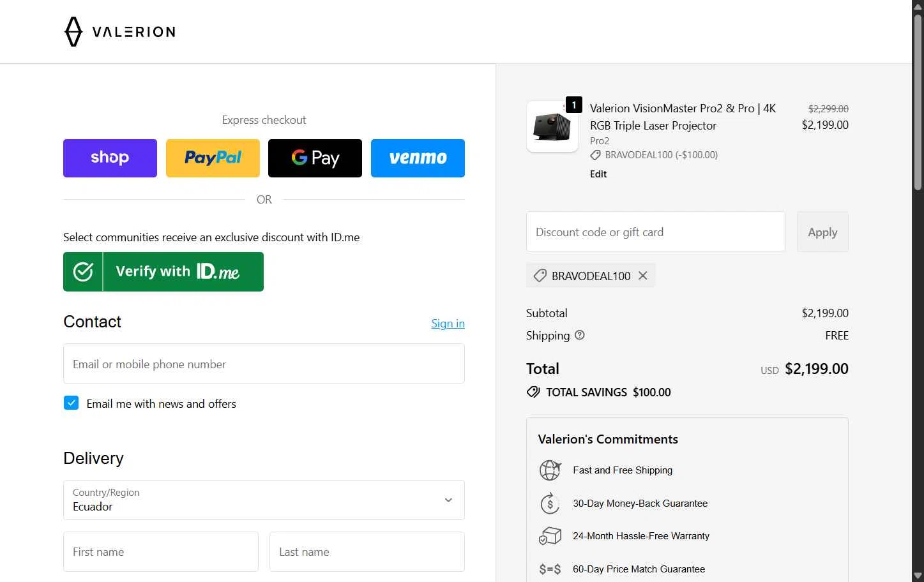Click the Valerion VisionMaster Pro2 product title
Image resolution: width=924 pixels, height=582 pixels.
coord(683,117)
